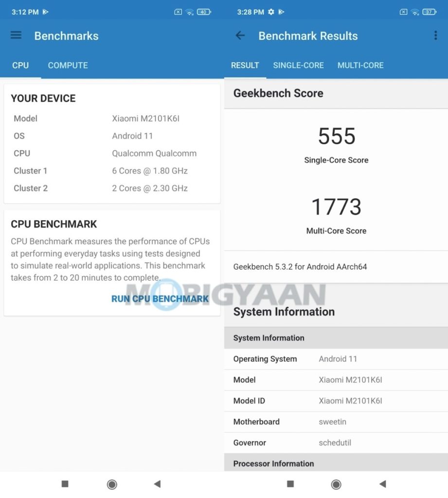
Task: Select the Model row showing Xiaomi M2101K6I
Action: click(336, 380)
